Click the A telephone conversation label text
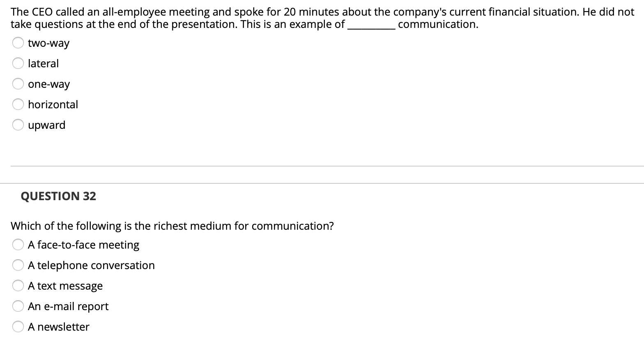This screenshot has width=644, height=338. tap(91, 265)
